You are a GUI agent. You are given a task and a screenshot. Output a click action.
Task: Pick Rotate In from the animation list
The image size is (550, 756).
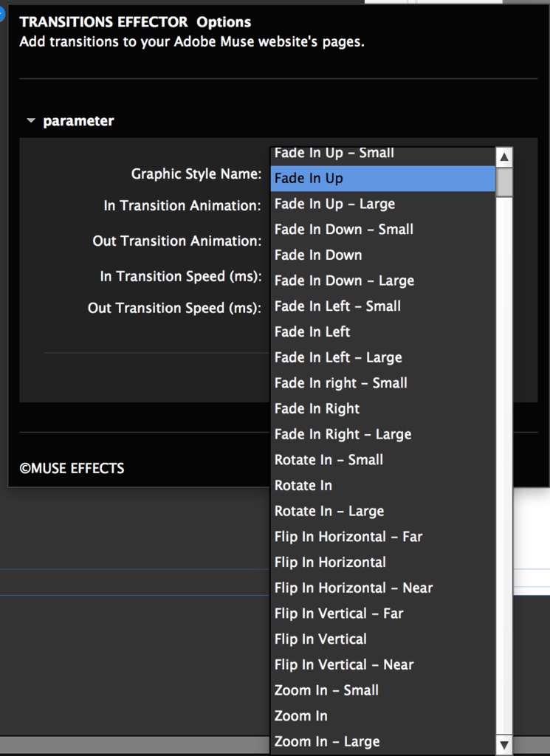(303, 485)
